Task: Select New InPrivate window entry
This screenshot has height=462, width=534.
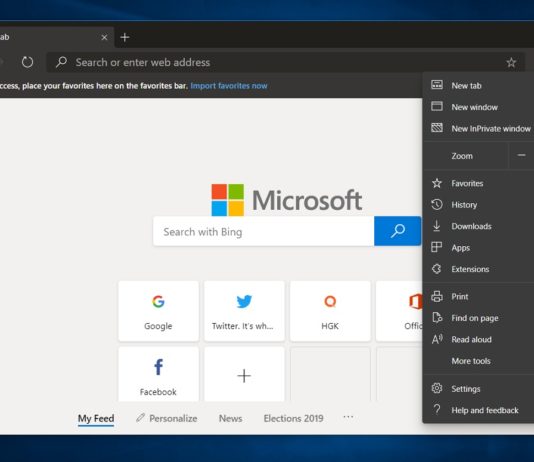Action: [x=478, y=128]
